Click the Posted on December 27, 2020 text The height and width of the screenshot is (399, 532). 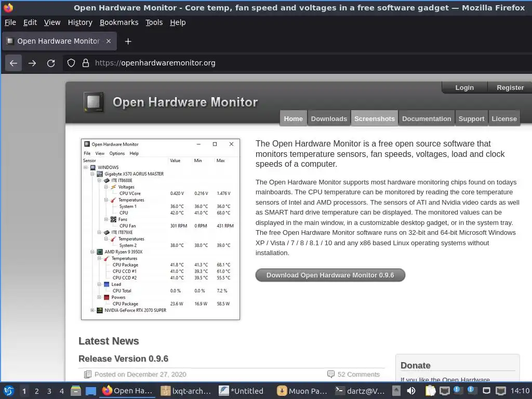tap(140, 374)
